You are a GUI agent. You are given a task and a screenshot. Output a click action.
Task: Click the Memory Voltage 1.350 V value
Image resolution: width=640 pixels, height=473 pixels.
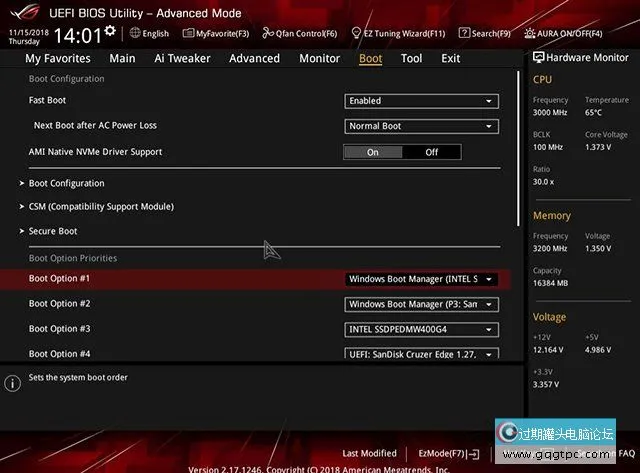[598, 249]
